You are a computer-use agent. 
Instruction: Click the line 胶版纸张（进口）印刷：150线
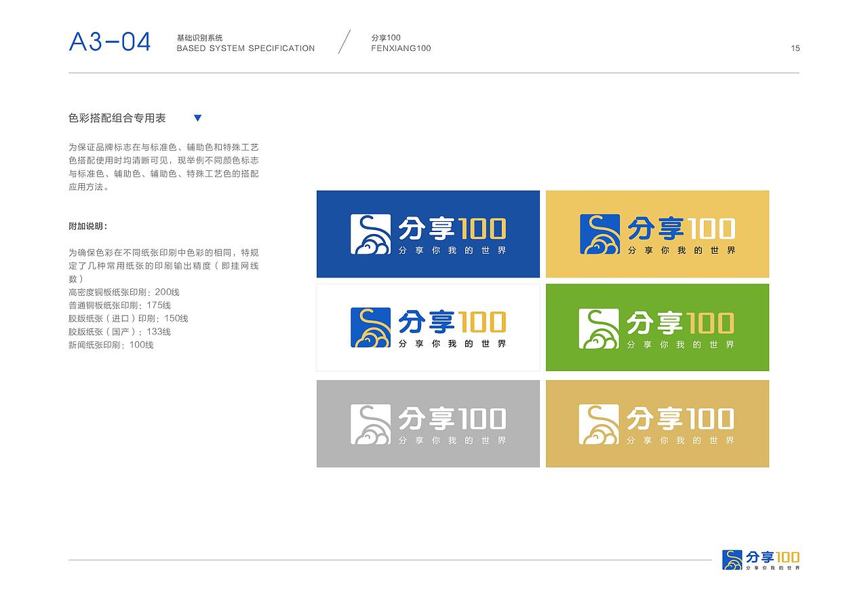pos(128,318)
